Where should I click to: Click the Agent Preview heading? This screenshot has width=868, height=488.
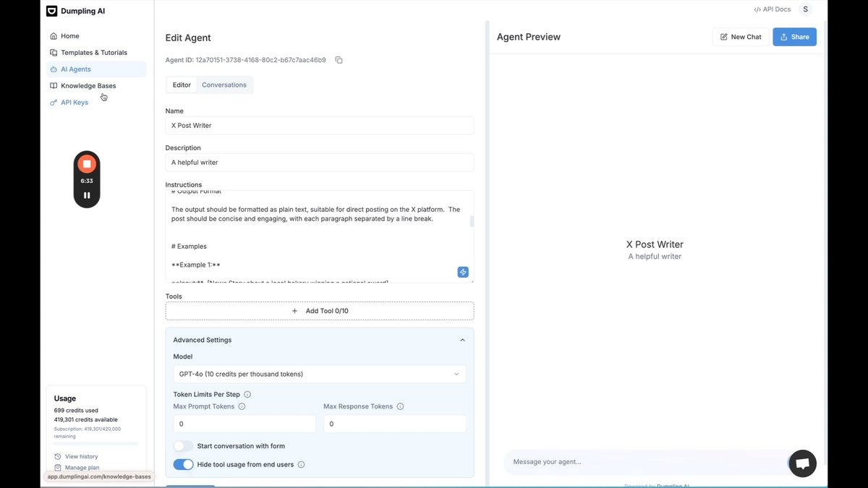click(x=529, y=37)
